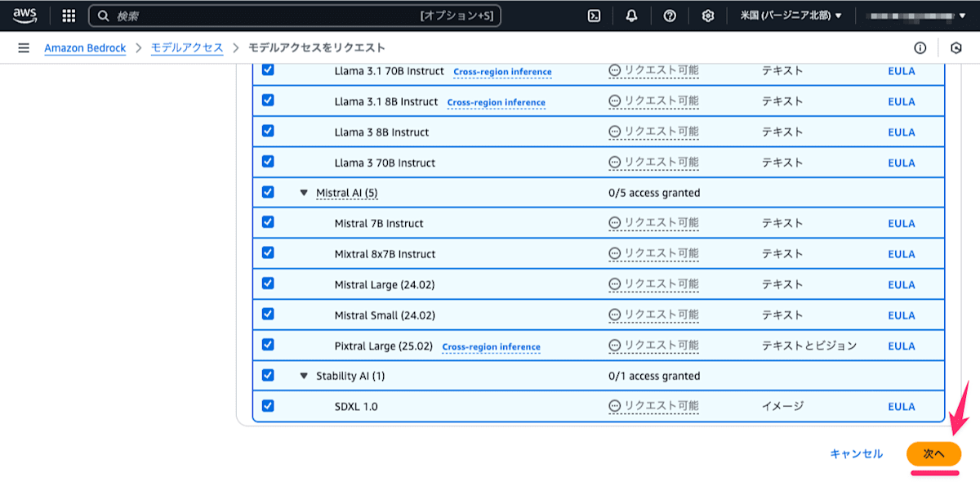Select the Mistral Large (24.02) model name
The width and height of the screenshot is (980, 482).
coord(384,285)
